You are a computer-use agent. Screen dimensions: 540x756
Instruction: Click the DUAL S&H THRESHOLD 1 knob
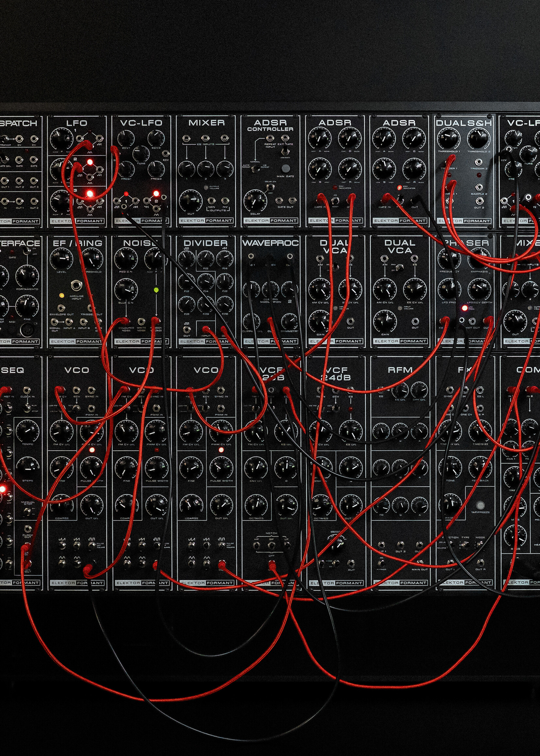pos(448,138)
